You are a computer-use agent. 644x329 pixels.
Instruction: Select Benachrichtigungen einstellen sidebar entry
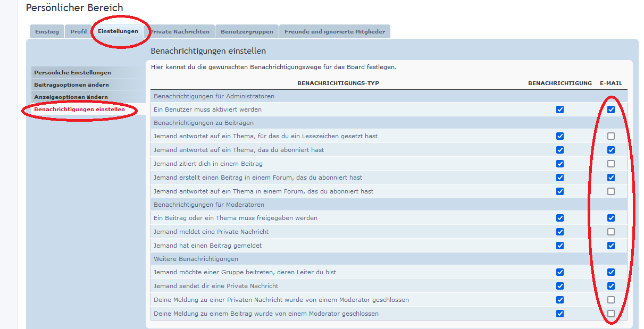(x=79, y=109)
